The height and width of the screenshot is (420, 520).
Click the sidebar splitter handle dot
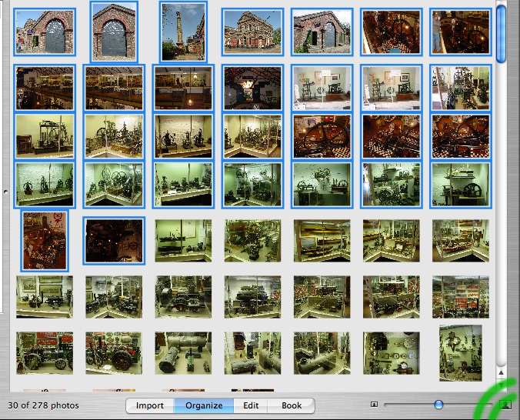click(x=4, y=191)
